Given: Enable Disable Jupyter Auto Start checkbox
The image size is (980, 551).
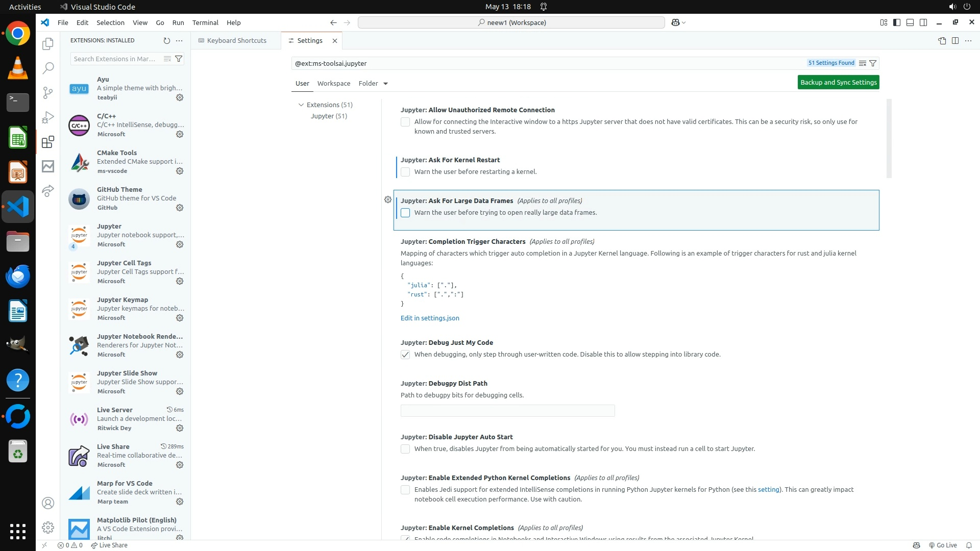Looking at the screenshot, I should [x=405, y=449].
